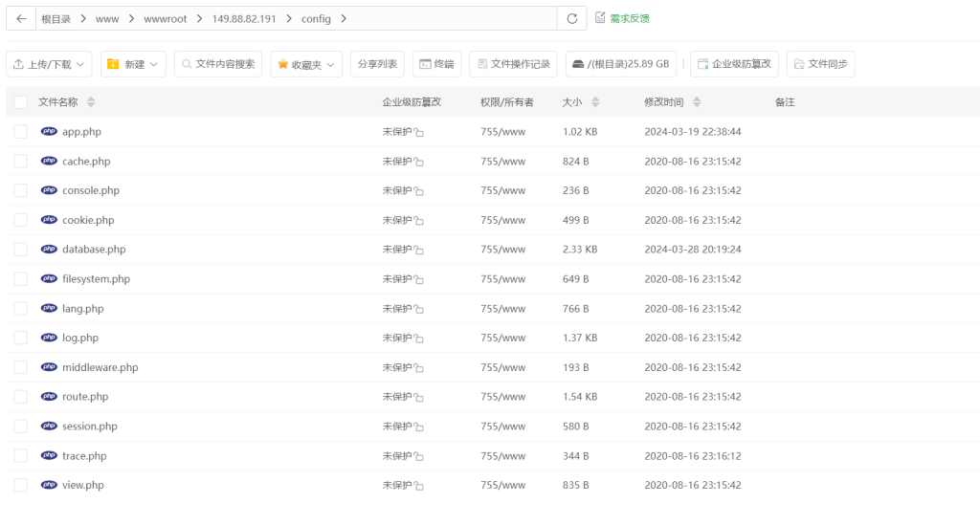This screenshot has height=525, width=980.
Task: Click the lock icon in app.php row
Action: point(419,133)
